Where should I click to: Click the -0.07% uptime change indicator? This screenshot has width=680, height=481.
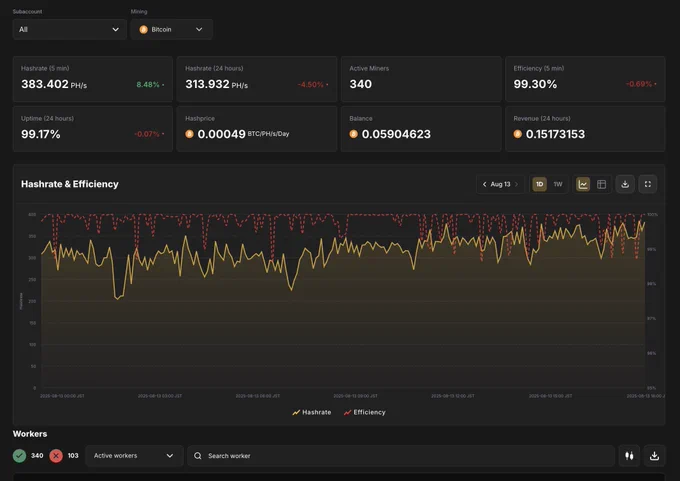147,134
